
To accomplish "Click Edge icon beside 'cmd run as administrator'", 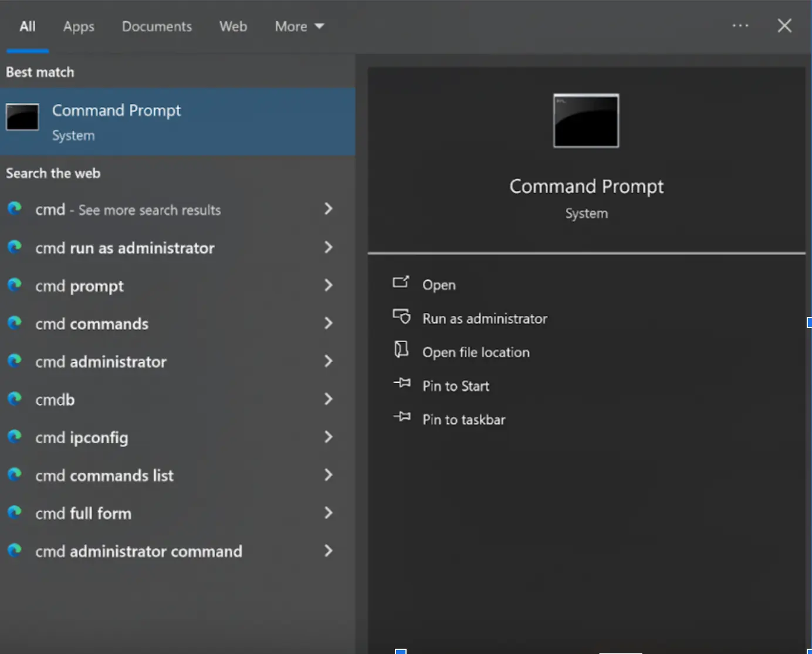I will [x=15, y=247].
